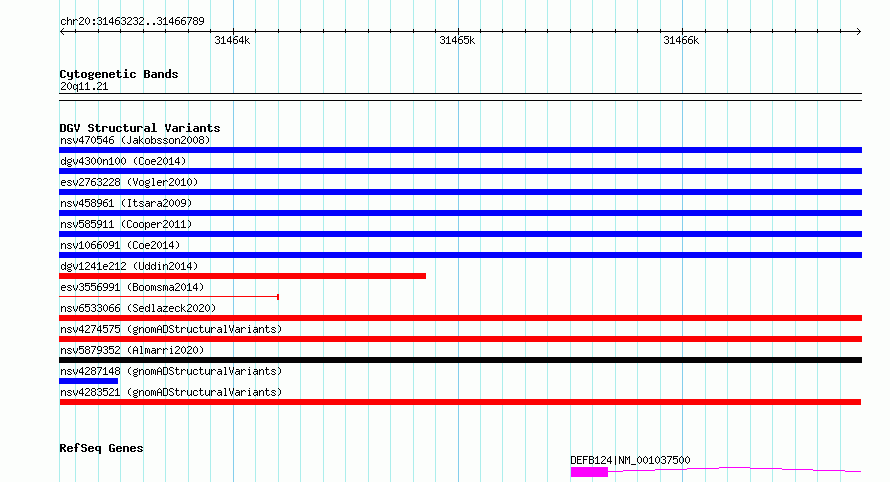890x482 pixels.
Task: Click the Cytogenetic Bands track title
Action: [119, 74]
